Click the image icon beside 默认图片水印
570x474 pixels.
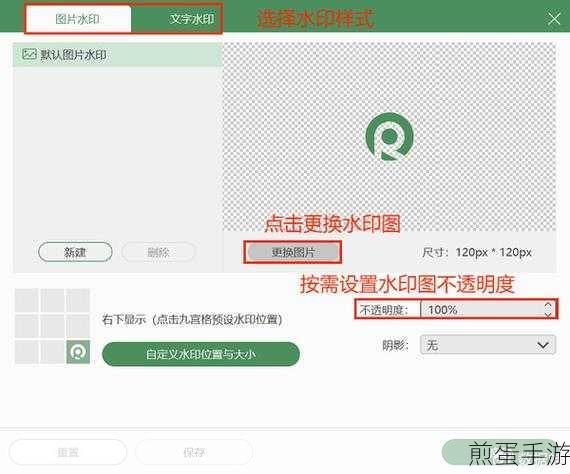point(29,55)
